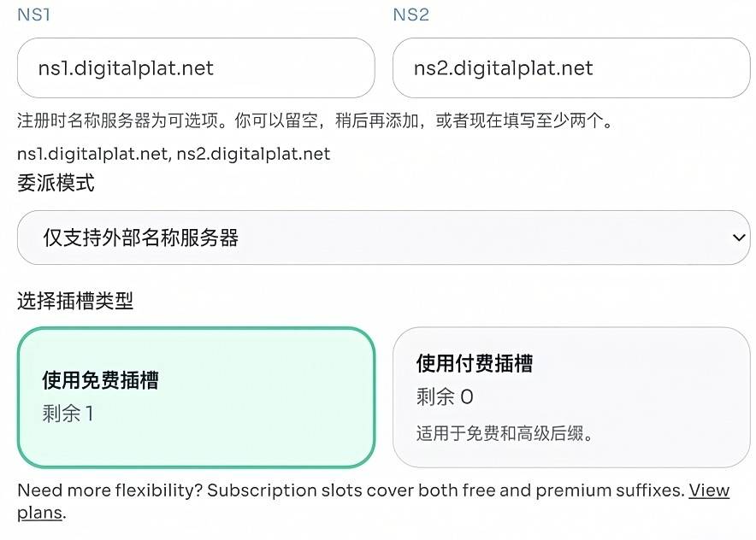Select the 使用免费插槽 free slot option
756x540 pixels.
pyautogui.click(x=196, y=397)
